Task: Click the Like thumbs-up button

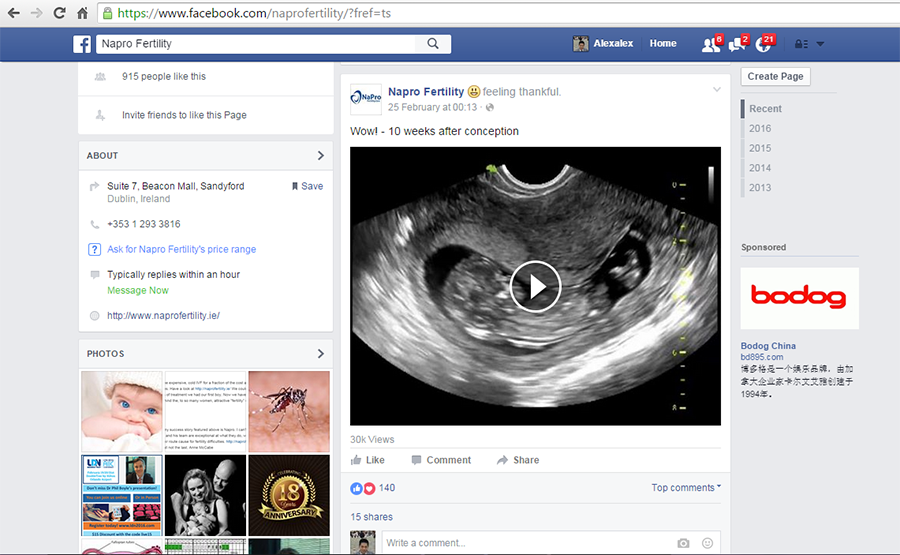Action: tap(367, 460)
